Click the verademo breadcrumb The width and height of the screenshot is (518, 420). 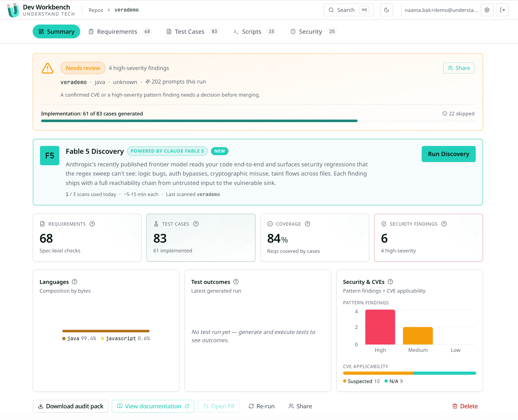pyautogui.click(x=127, y=10)
